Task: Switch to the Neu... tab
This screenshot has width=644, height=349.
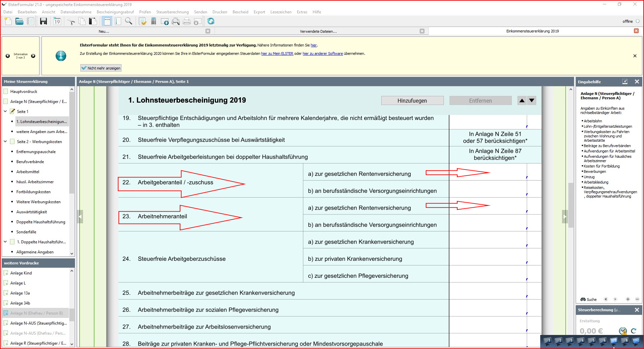Action: point(104,31)
